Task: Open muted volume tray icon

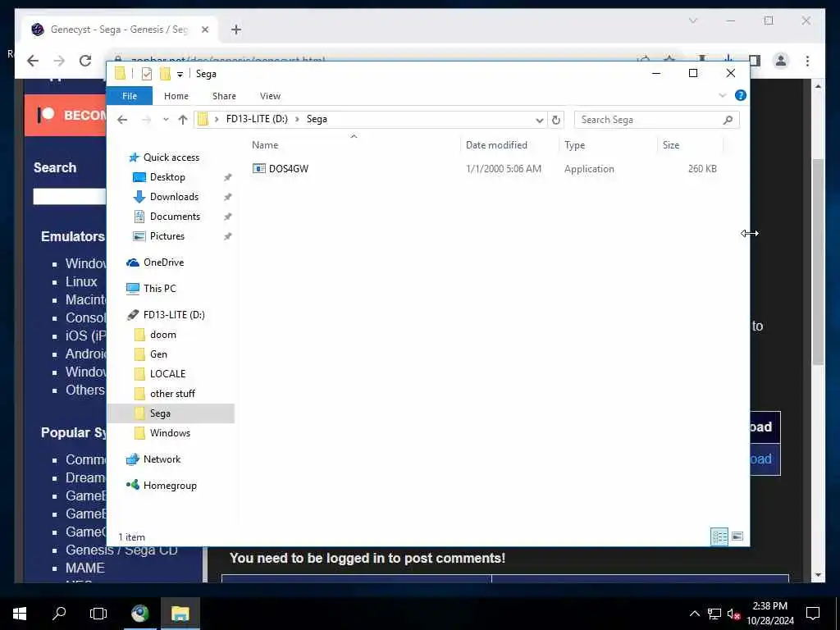Action: [x=733, y=614]
